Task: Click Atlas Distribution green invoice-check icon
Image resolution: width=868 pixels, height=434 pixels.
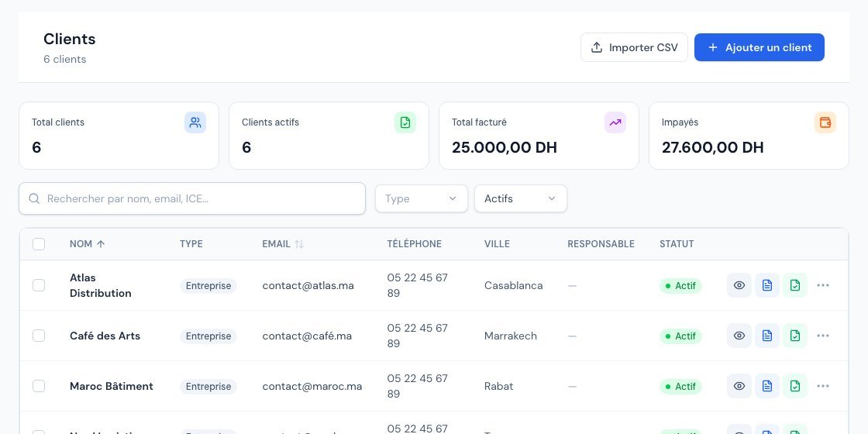Action: tap(795, 285)
